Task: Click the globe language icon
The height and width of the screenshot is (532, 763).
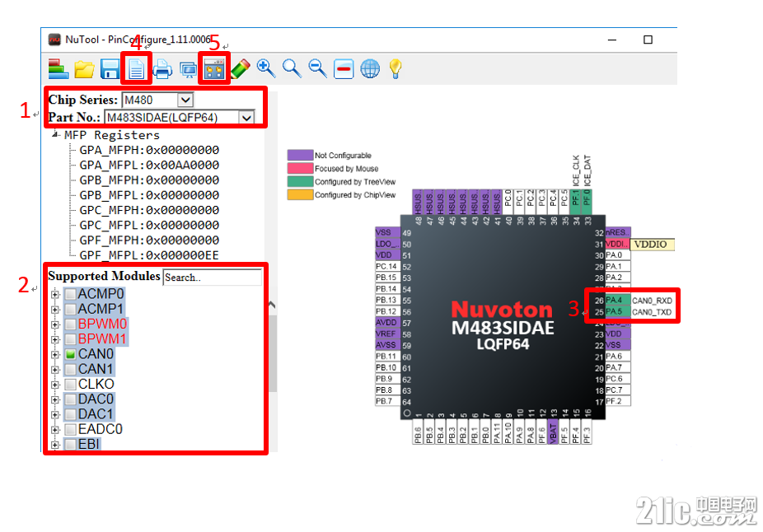Action: pyautogui.click(x=370, y=69)
